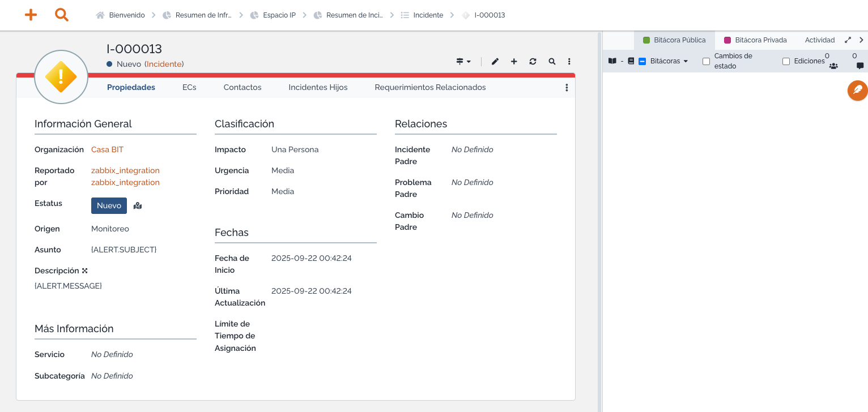Click the map icon beside Nuevo status
This screenshot has width=868, height=412.
(138, 206)
